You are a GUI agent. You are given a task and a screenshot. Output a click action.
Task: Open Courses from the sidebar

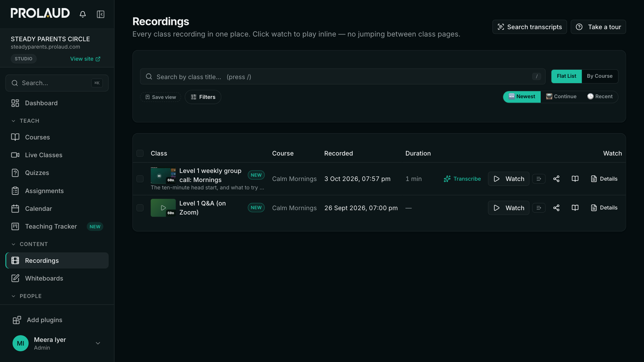point(57,137)
